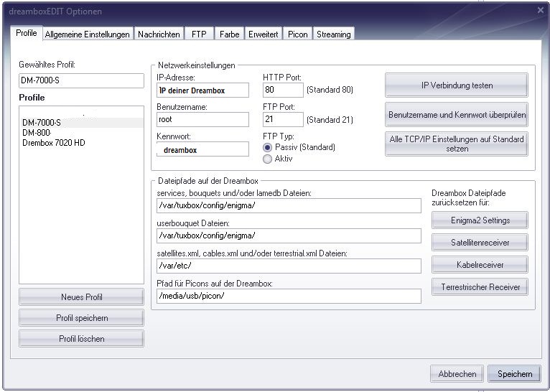
Task: Select the Drembox 7020 HD profile
Action: point(54,143)
